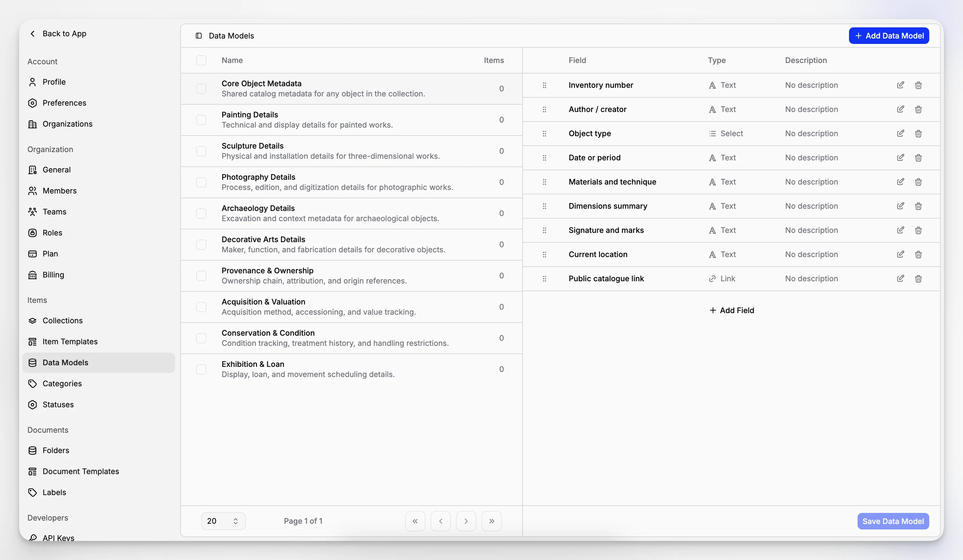Edit the Object type field
The height and width of the screenshot is (560, 963).
pyautogui.click(x=900, y=134)
